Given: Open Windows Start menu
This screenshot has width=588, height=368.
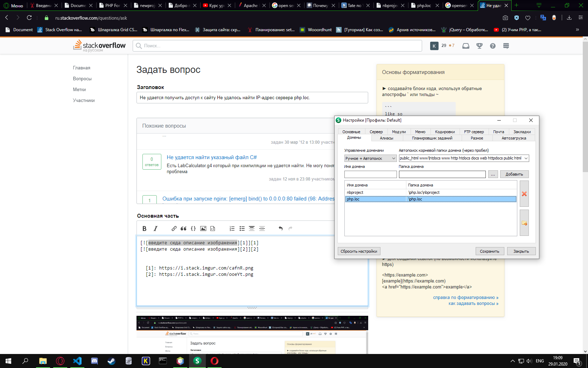Looking at the screenshot, I should (8, 361).
